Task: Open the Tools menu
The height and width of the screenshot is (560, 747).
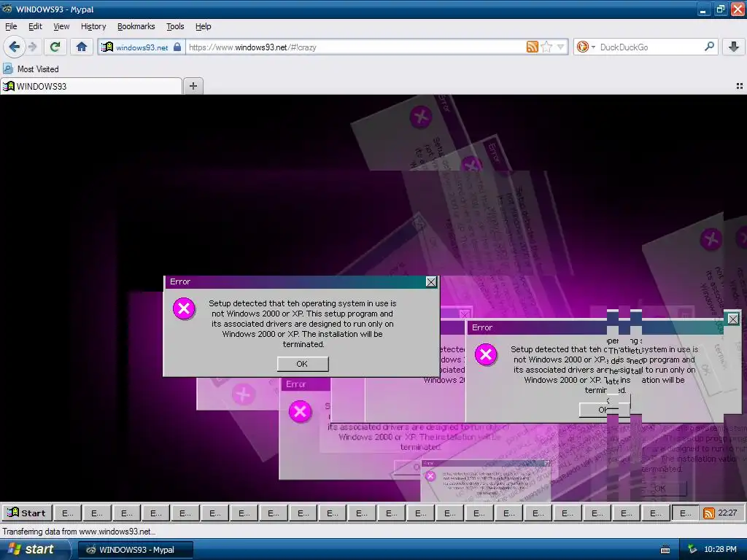Action: tap(175, 26)
